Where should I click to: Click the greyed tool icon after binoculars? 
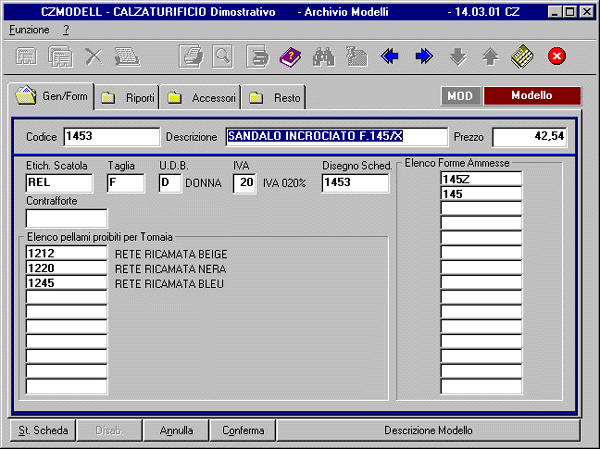pyautogui.click(x=357, y=57)
